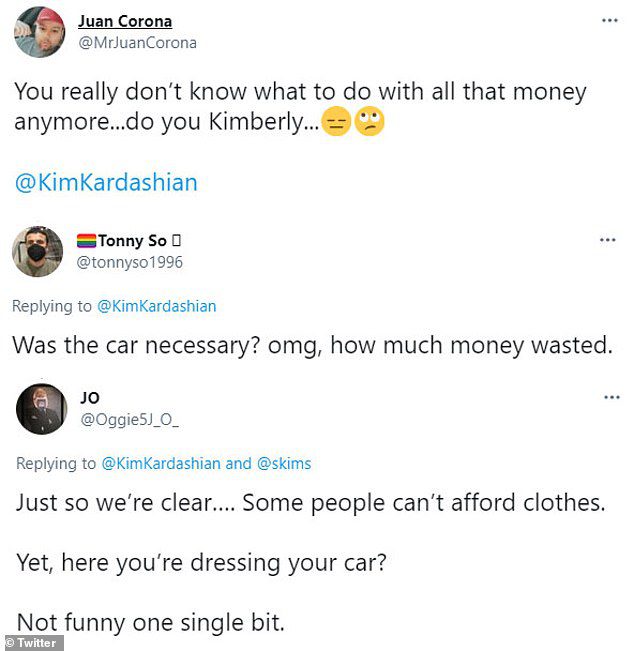Click the © Twitter credit label

(x=32, y=643)
